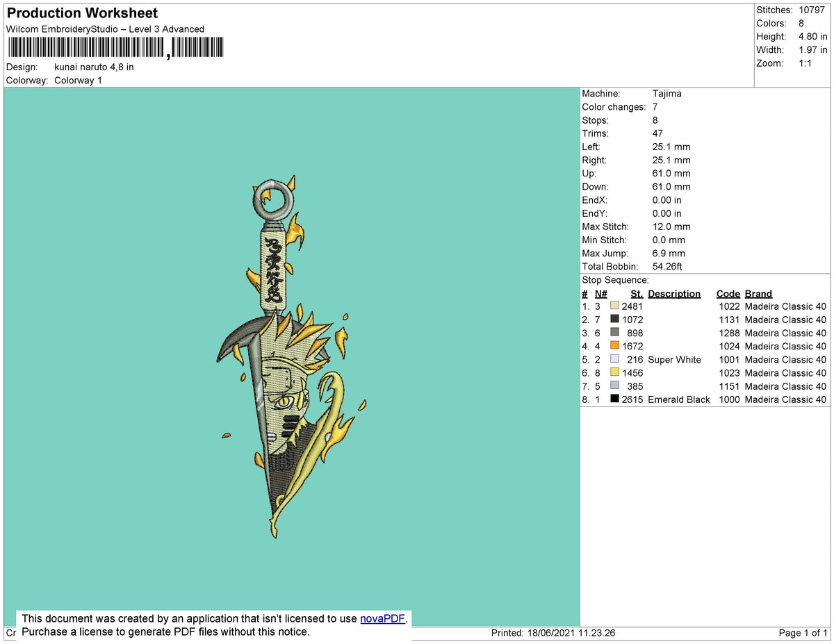Click the design name kunai naruto 4,8 in
834x644 pixels.
point(94,67)
